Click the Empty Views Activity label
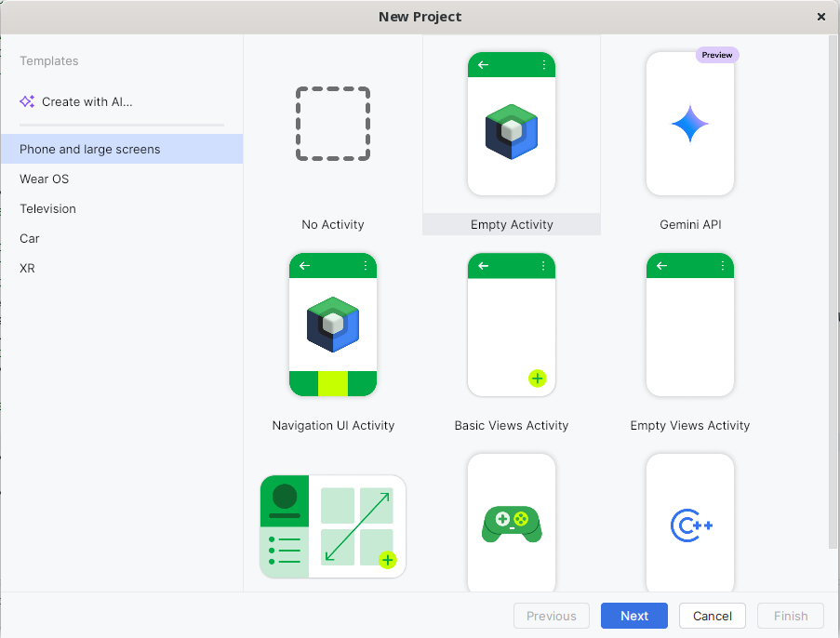The width and height of the screenshot is (840, 638). (x=690, y=425)
